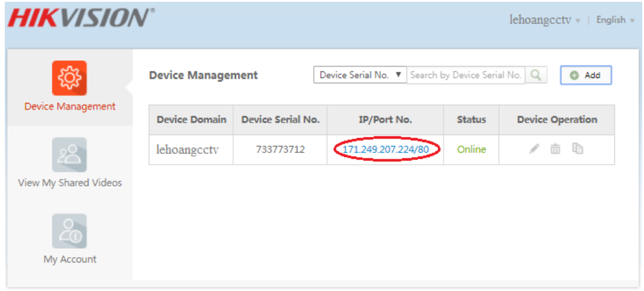The image size is (644, 291).
Task: Click the HIKVISION logo
Action: (x=81, y=18)
